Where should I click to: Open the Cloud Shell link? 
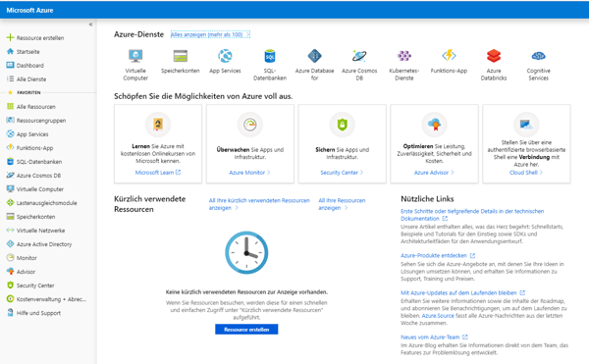point(526,173)
